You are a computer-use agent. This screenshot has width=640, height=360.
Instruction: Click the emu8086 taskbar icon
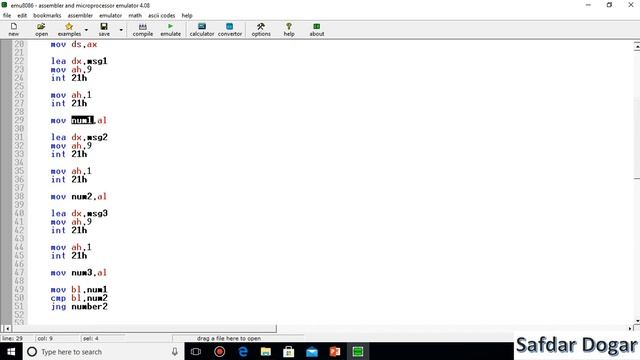(x=358, y=351)
